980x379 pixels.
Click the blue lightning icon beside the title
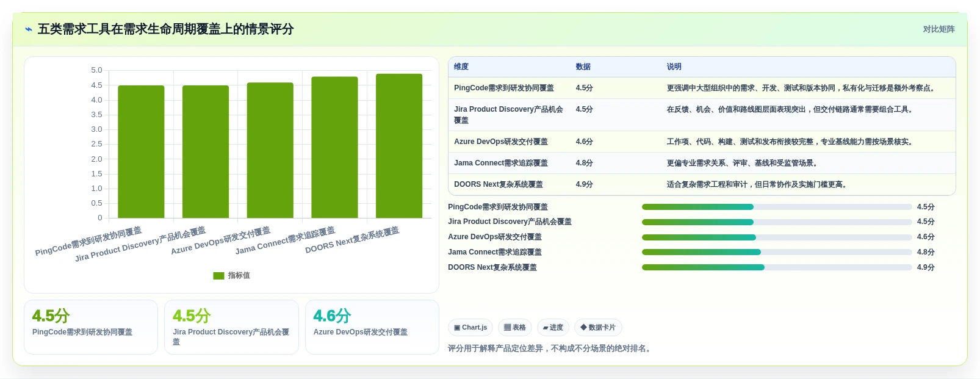pos(28,29)
